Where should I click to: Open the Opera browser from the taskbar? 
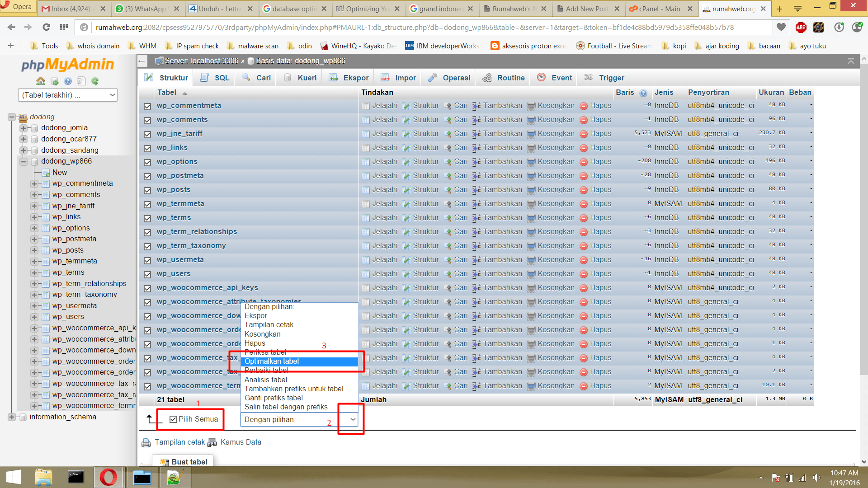point(108,477)
